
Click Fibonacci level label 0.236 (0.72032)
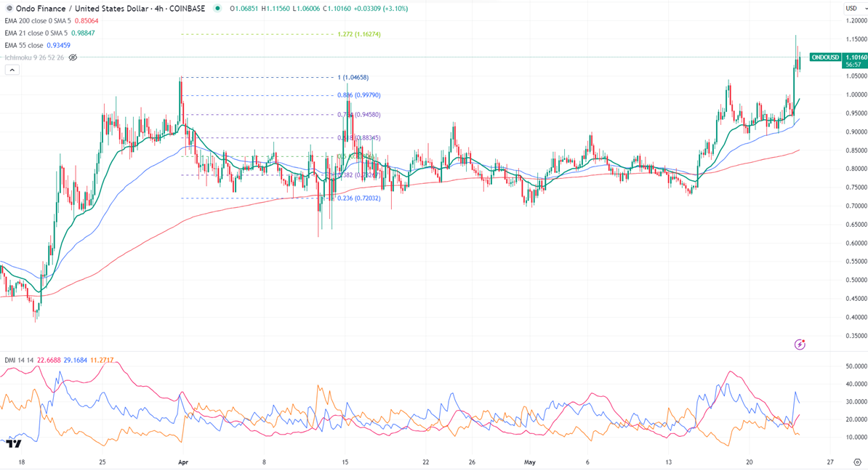point(358,198)
